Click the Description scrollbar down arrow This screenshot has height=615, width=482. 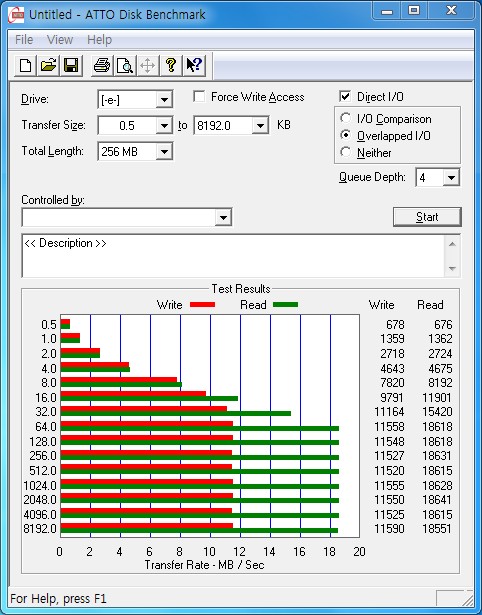point(452,269)
